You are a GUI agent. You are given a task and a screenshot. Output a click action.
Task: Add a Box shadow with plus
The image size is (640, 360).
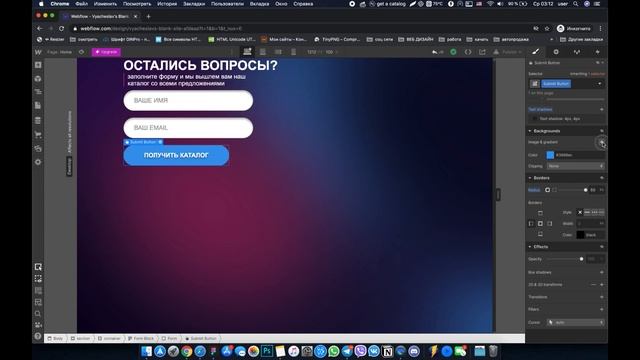[x=602, y=272]
